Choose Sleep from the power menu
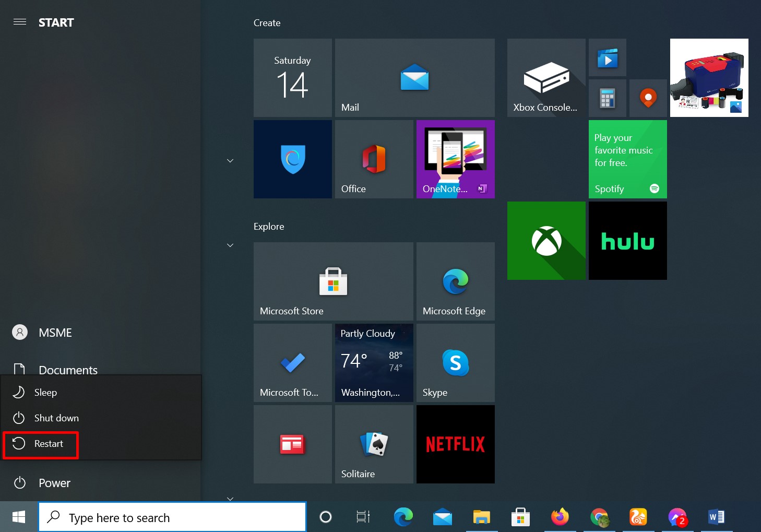 point(45,392)
